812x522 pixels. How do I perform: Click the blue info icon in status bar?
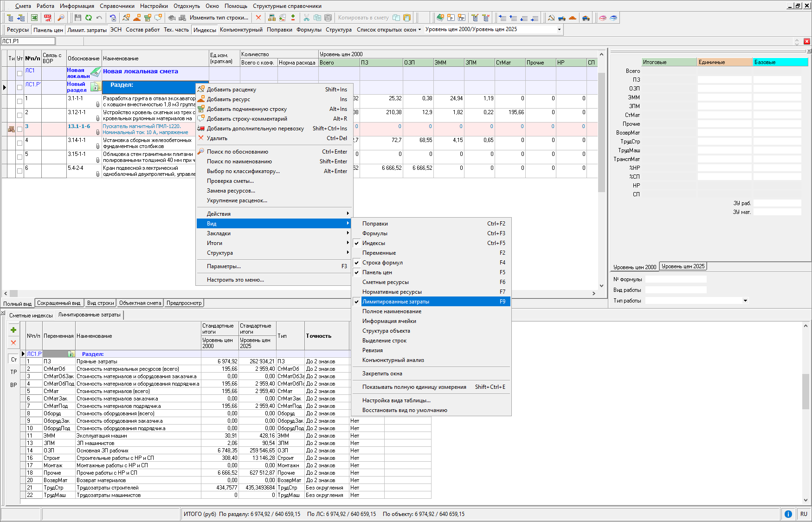(788, 514)
